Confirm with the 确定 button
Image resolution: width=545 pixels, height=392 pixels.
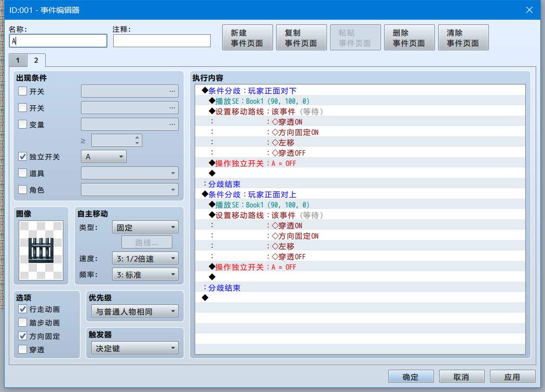pyautogui.click(x=411, y=377)
